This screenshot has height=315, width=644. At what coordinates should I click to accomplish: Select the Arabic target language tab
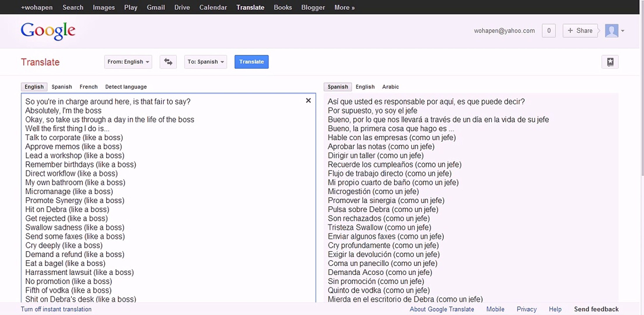(x=391, y=87)
